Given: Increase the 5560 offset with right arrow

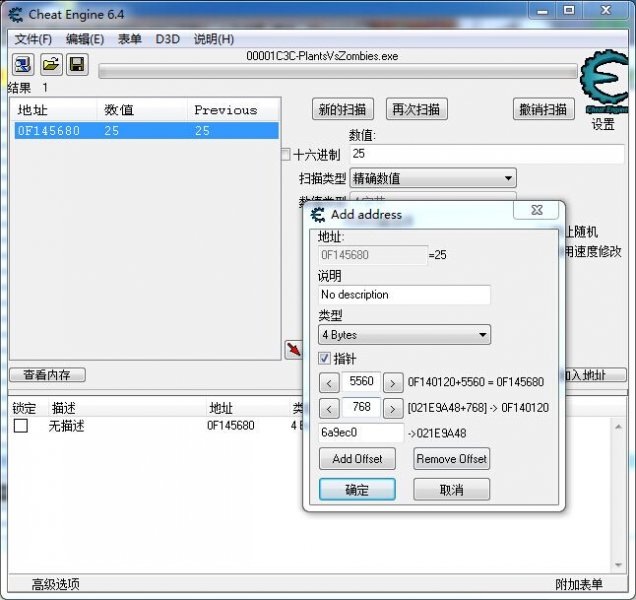Looking at the screenshot, I should click(393, 383).
